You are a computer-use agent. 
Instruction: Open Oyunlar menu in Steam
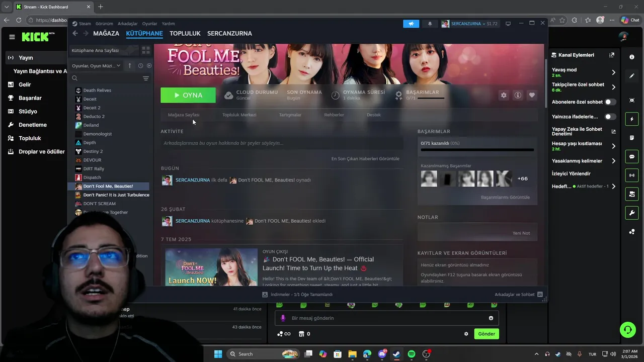[150, 24]
